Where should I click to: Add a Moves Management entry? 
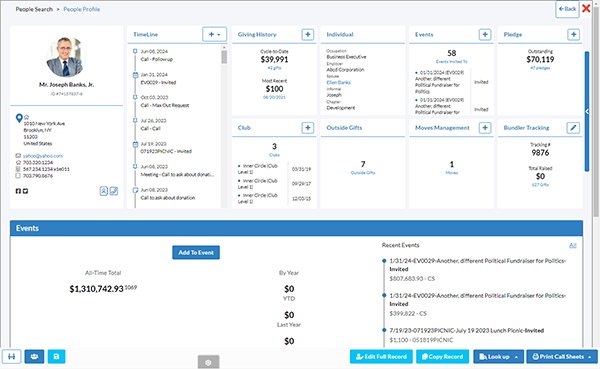485,128
